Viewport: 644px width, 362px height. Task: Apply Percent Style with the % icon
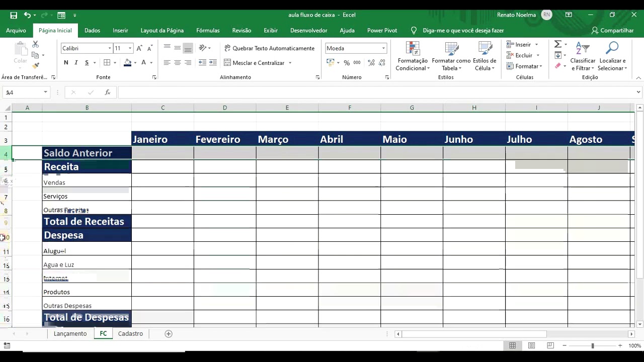347,63
